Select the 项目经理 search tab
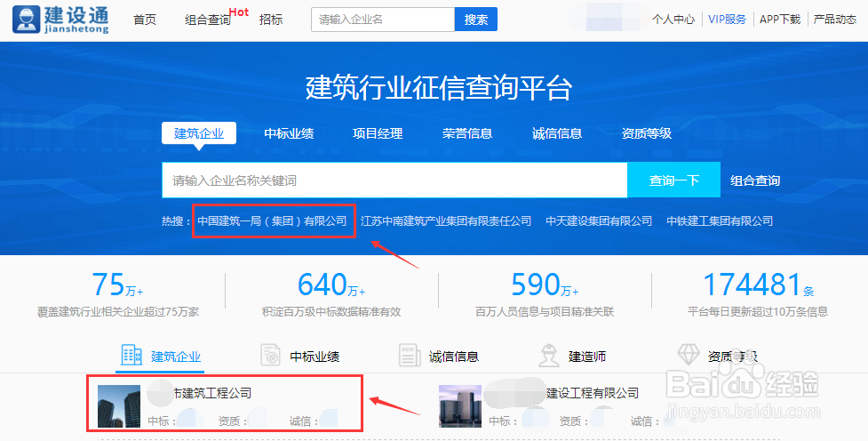This screenshot has width=868, height=441. pos(378,133)
